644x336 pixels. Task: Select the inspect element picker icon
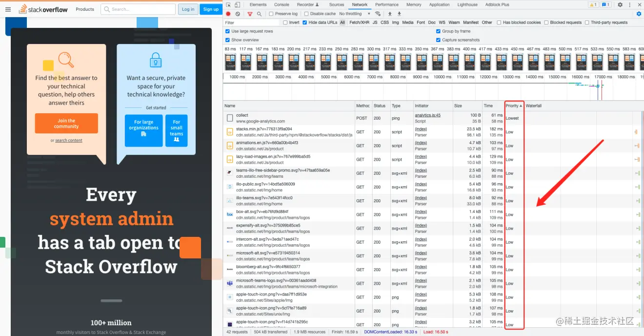click(x=228, y=4)
